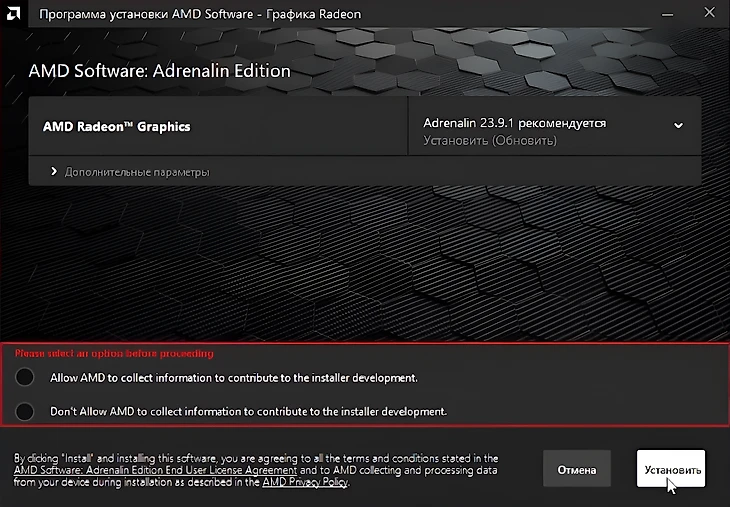Close the AMD Software installer window
730x507 pixels.
pyautogui.click(x=708, y=14)
